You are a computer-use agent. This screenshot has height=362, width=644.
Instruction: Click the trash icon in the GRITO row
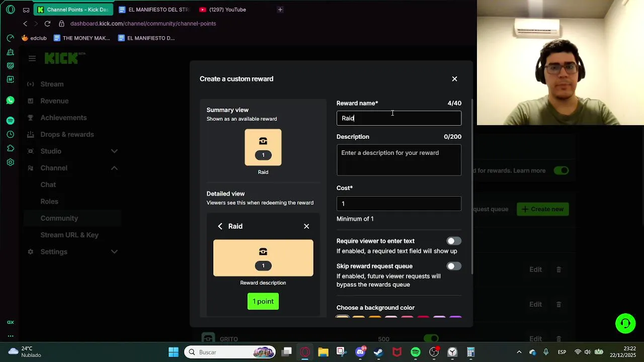click(x=558, y=339)
